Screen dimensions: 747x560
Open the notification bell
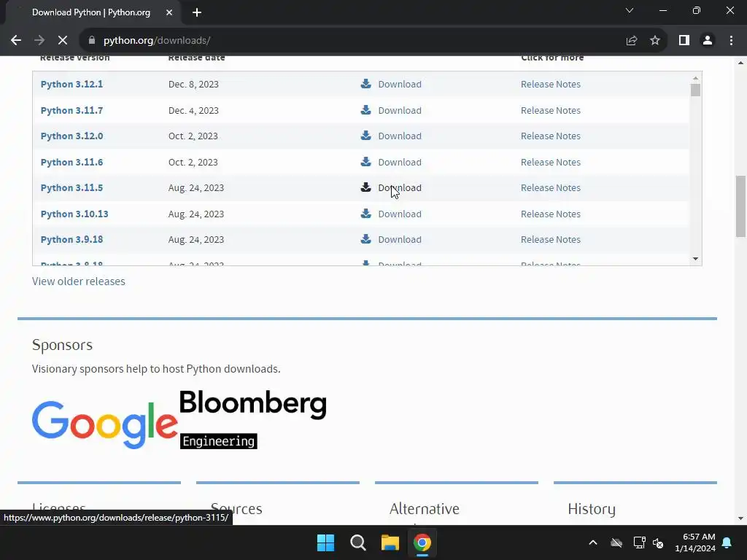(727, 542)
